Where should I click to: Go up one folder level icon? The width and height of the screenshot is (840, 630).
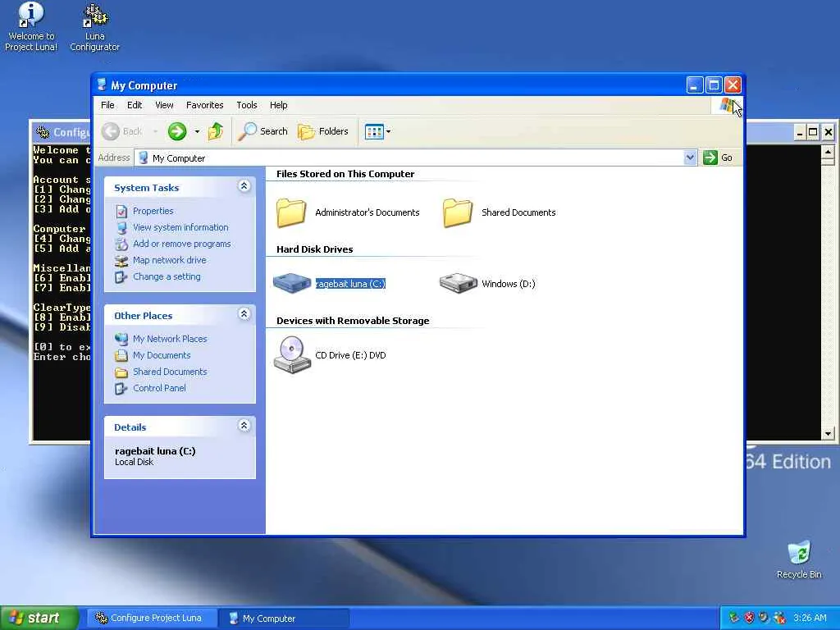(x=216, y=131)
